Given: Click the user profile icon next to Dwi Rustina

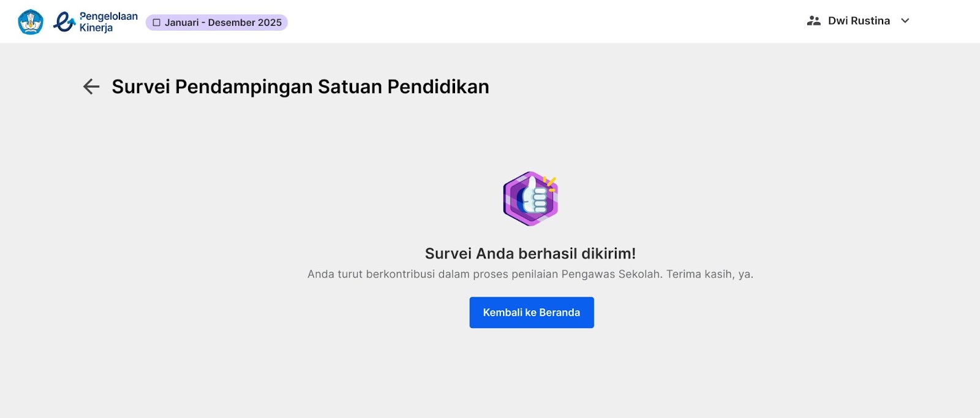Looking at the screenshot, I should (x=813, y=21).
